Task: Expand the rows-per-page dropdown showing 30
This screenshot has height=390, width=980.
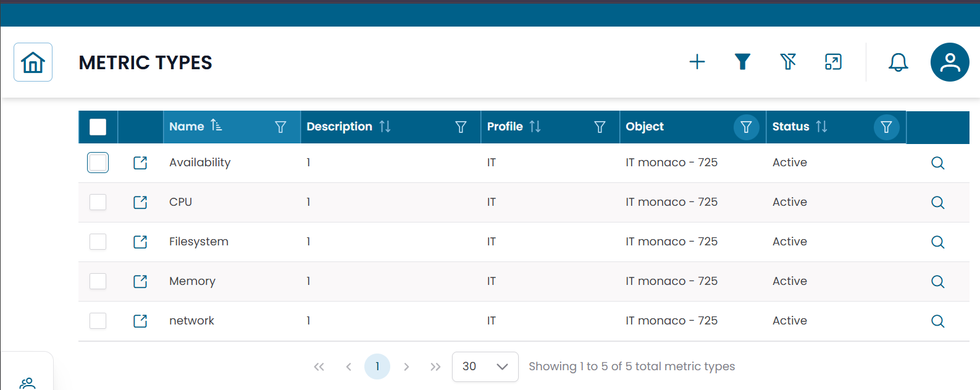Action: tap(485, 367)
